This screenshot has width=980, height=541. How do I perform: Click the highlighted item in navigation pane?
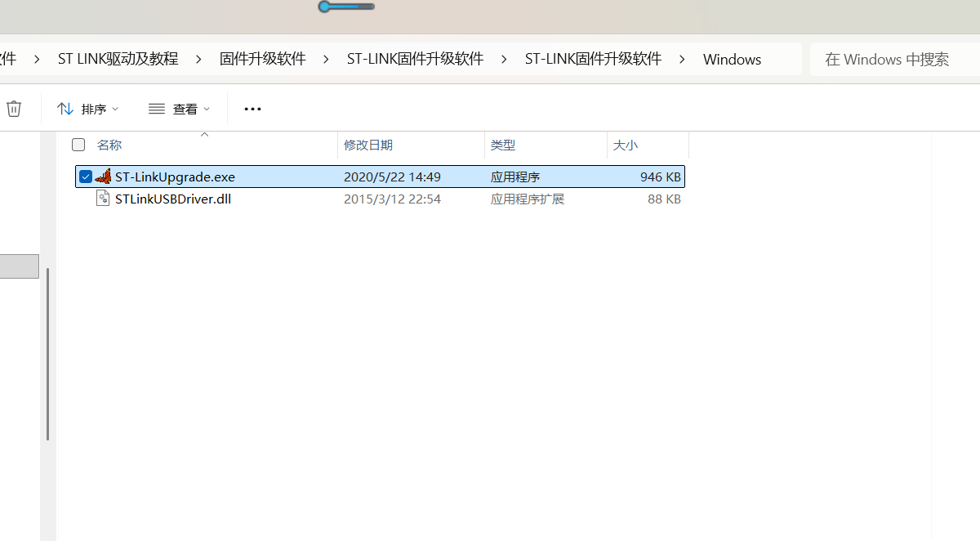(x=20, y=266)
